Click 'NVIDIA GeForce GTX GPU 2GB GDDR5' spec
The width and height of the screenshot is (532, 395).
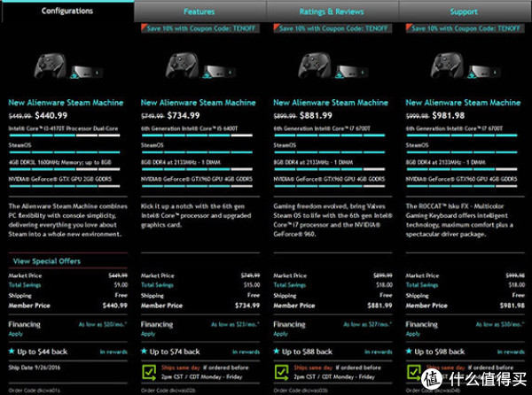[60, 179]
